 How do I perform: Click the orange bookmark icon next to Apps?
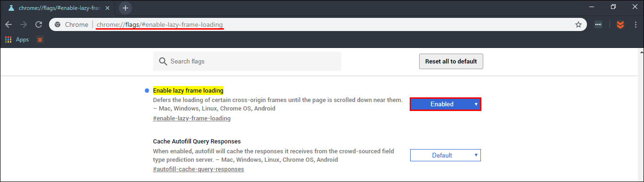(40, 40)
